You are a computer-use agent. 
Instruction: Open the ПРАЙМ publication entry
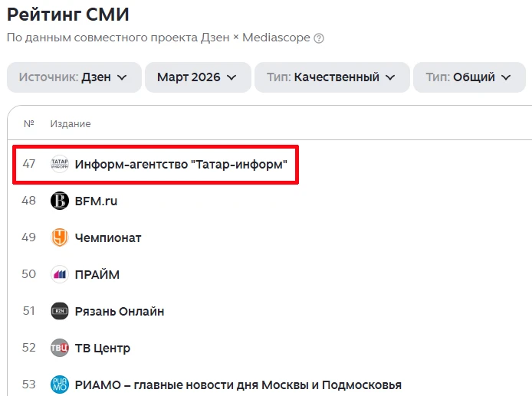coord(97,274)
